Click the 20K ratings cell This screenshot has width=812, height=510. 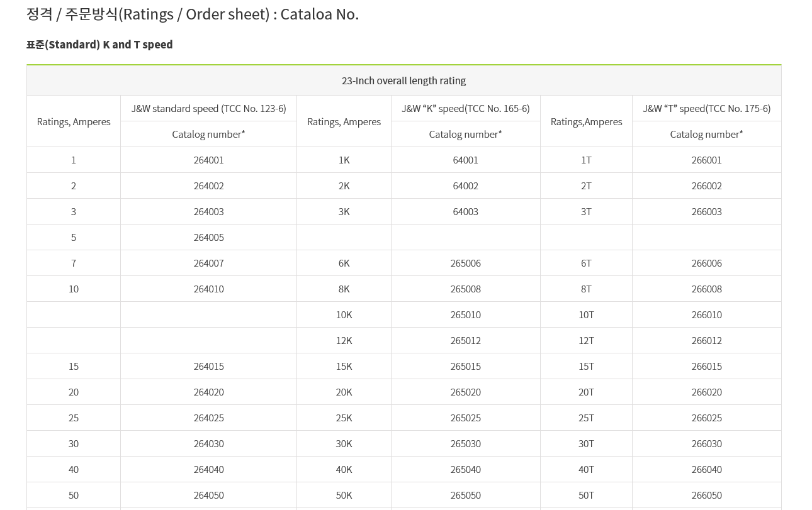click(x=344, y=392)
